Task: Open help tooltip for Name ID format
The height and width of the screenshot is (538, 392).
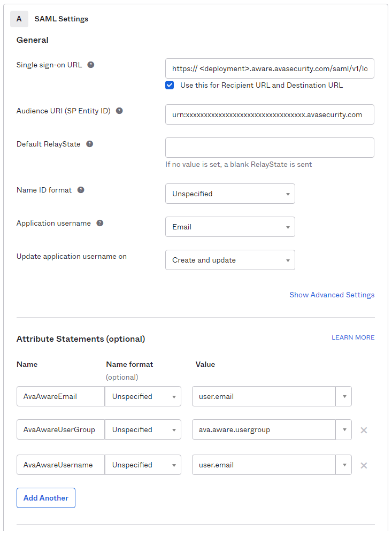Action: click(x=81, y=190)
